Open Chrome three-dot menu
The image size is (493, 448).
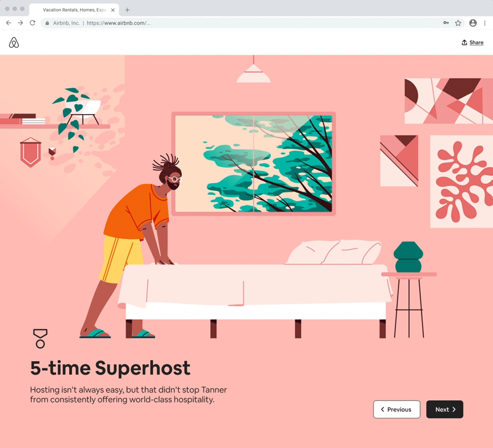pyautogui.click(x=485, y=23)
